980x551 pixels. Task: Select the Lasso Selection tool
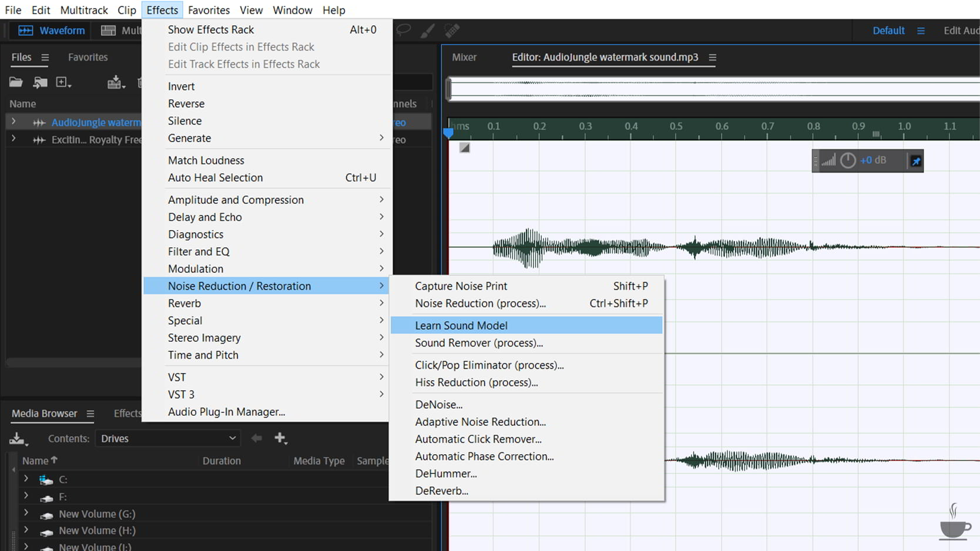[x=404, y=31]
